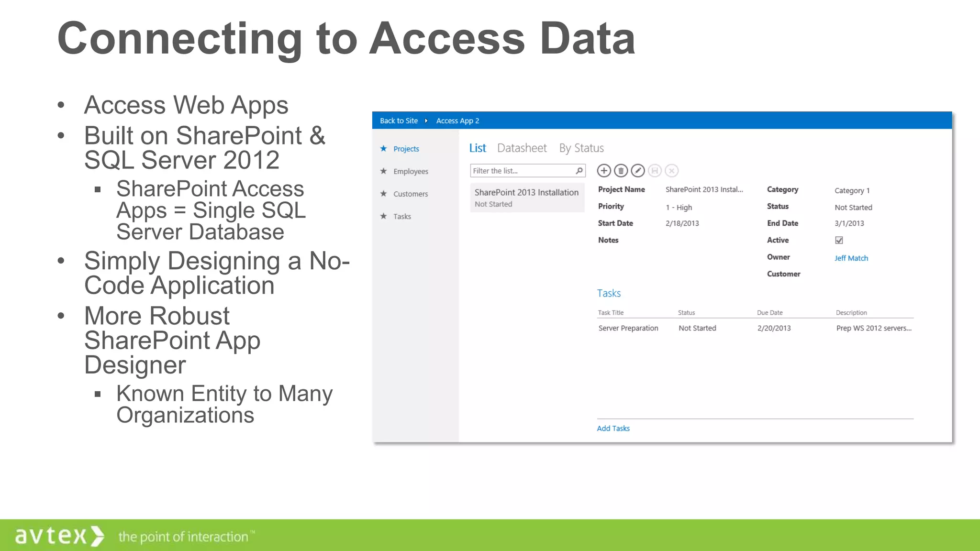Click the Task Title column header
Viewport: 980px width, 551px height.
point(611,312)
